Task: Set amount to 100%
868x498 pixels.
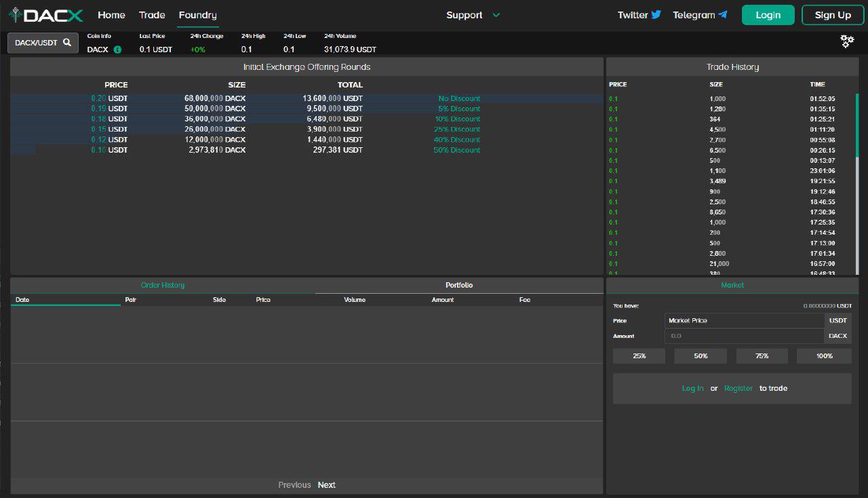Action: [x=824, y=356]
